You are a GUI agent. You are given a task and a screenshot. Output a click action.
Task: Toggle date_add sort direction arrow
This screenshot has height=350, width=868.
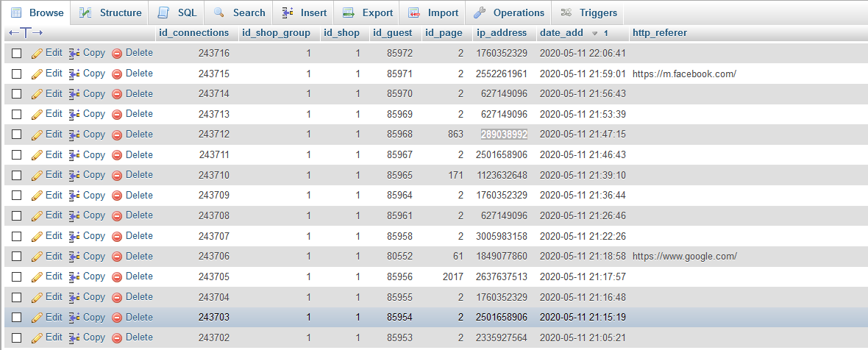[x=595, y=33]
